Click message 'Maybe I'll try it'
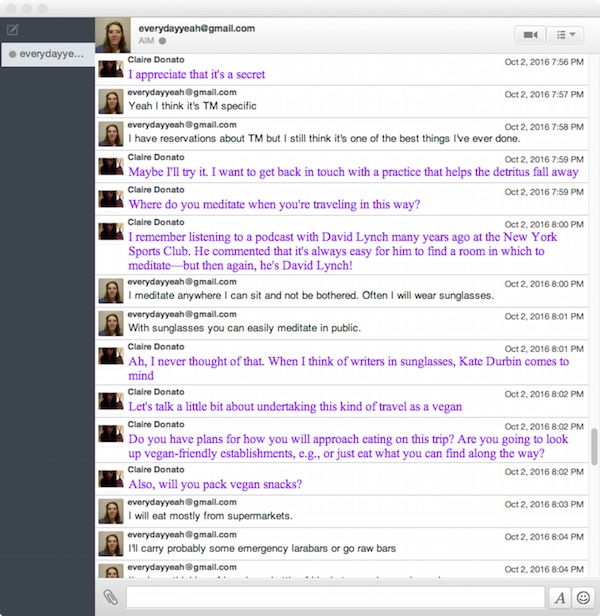 353,172
